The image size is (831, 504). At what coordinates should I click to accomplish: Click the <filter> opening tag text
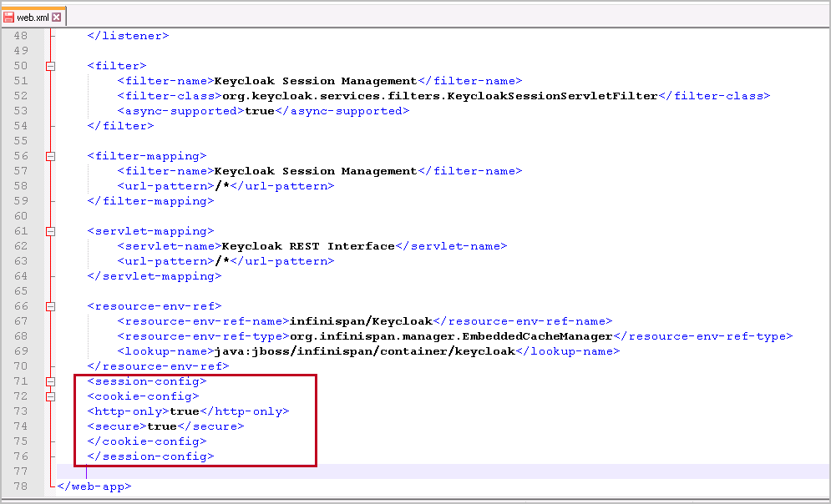coord(117,66)
